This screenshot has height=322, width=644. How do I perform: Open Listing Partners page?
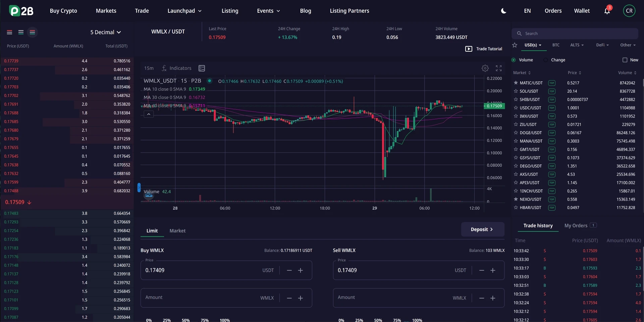(350, 11)
